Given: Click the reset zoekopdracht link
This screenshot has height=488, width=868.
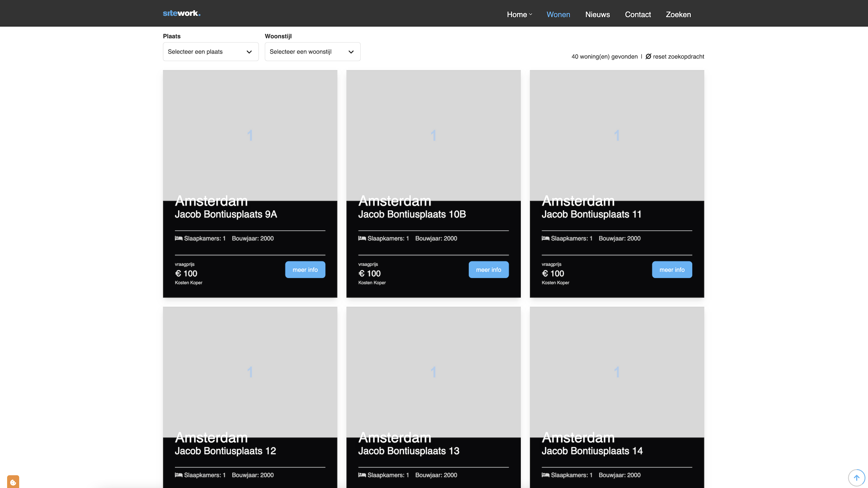Looking at the screenshot, I should (x=678, y=57).
